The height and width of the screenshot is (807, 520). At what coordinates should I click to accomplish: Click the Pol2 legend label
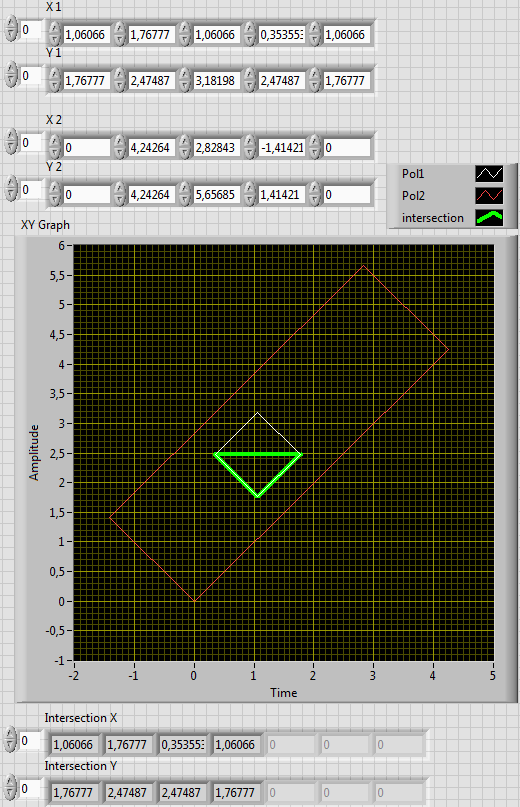(413, 196)
